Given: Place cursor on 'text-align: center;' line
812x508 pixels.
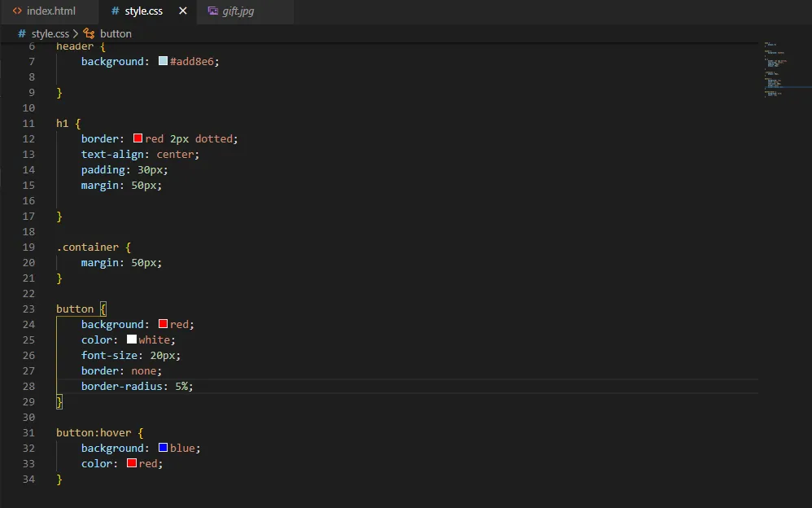Looking at the screenshot, I should pyautogui.click(x=140, y=155).
